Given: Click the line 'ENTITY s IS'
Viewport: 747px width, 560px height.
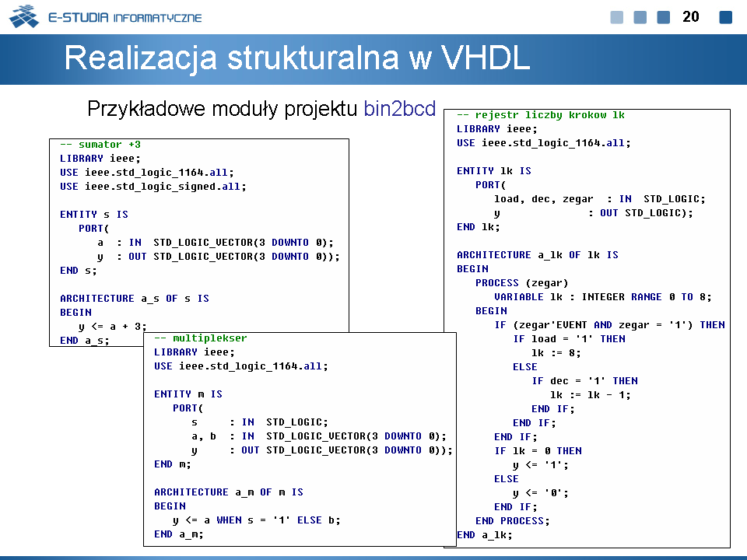Looking at the screenshot, I should point(94,215).
